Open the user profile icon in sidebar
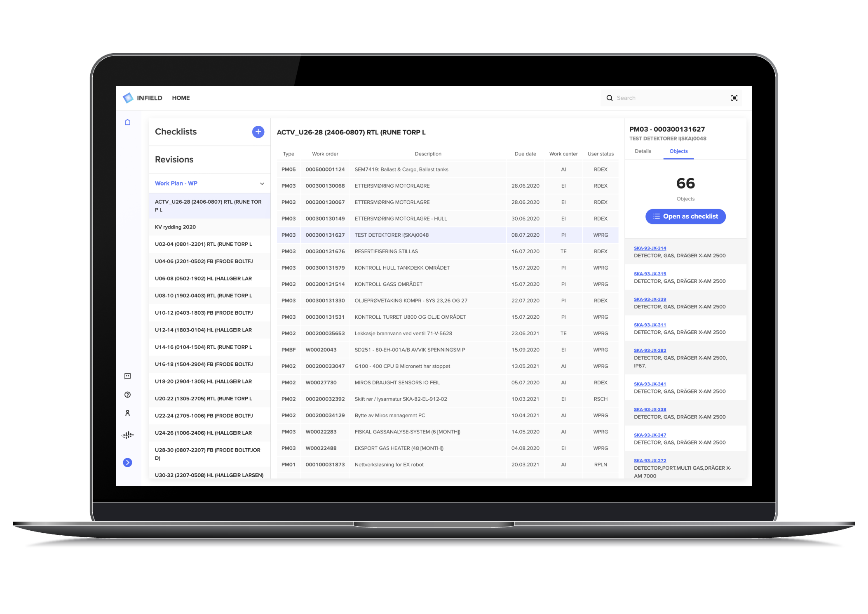Screen dimensions: 868x614 coord(128,413)
